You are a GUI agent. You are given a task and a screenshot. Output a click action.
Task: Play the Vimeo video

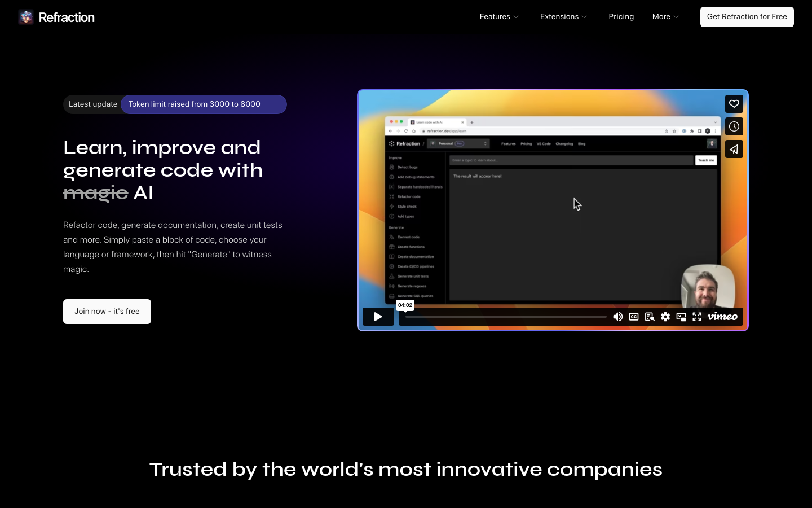coord(378,317)
